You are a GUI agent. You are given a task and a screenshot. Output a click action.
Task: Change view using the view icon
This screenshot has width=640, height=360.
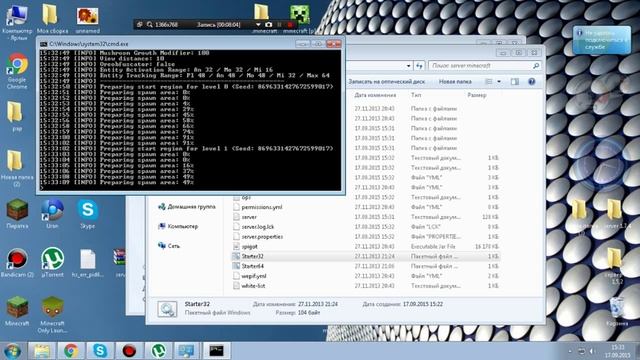coord(489,82)
